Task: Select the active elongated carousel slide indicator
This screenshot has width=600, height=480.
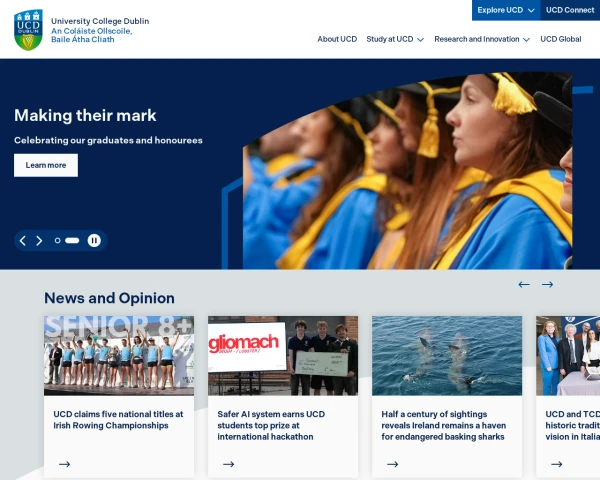Action: pos(72,240)
